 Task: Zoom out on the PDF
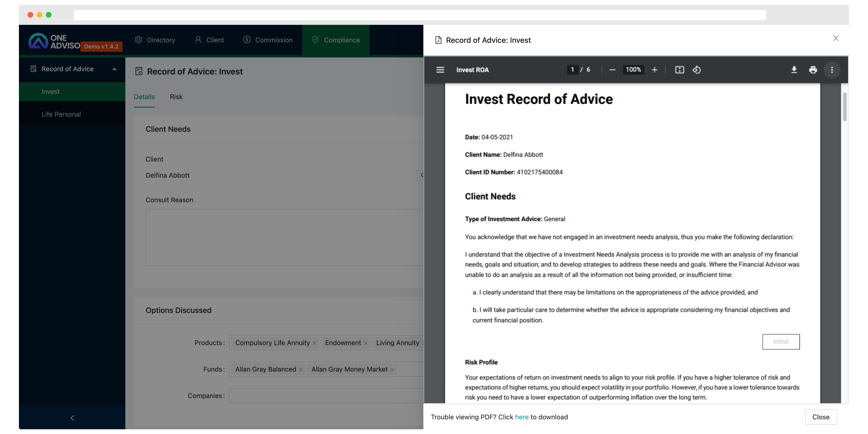point(613,70)
